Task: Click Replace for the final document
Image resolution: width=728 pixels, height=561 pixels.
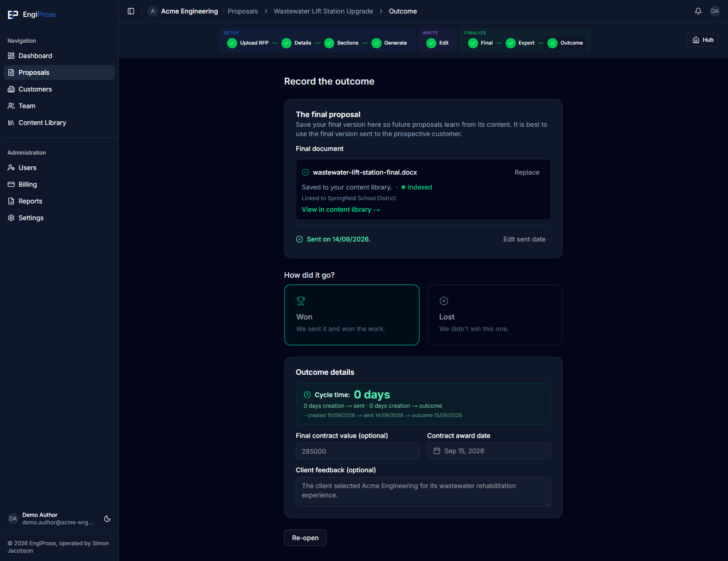Action: coord(527,172)
